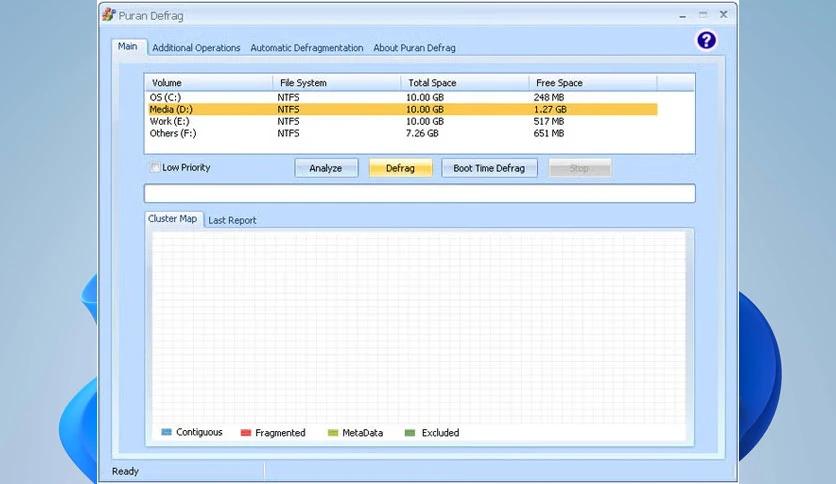Sort by the File System column header

337,83
